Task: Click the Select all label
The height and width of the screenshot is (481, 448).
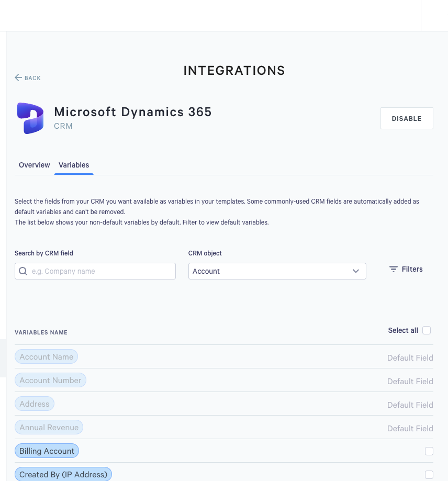Action: pos(403,330)
